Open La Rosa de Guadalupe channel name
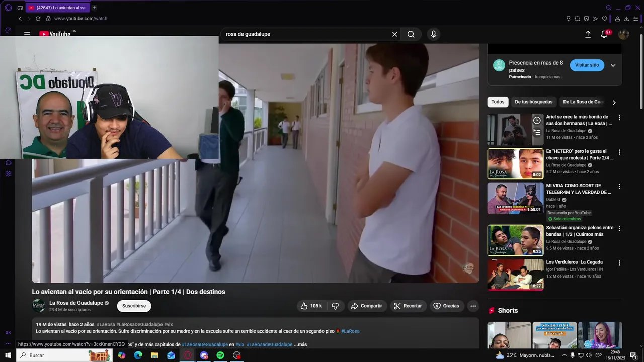The image size is (644, 362). click(76, 303)
